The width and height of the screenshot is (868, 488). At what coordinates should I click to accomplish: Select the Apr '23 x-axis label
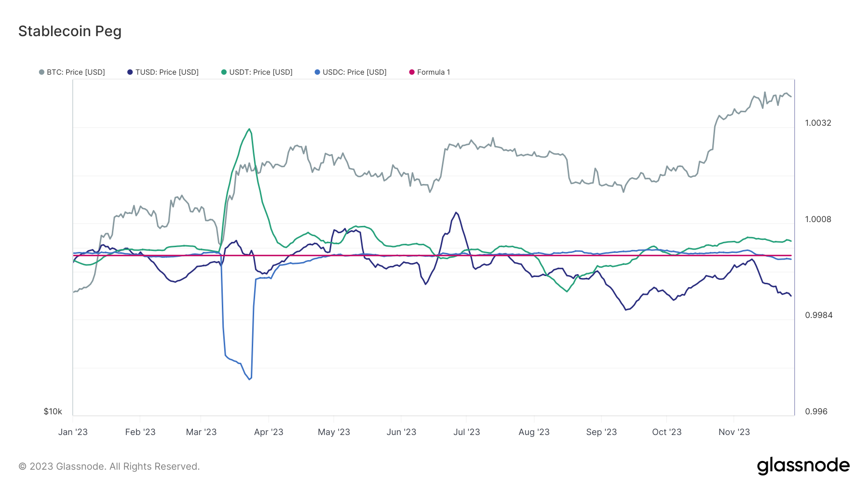[x=269, y=432]
